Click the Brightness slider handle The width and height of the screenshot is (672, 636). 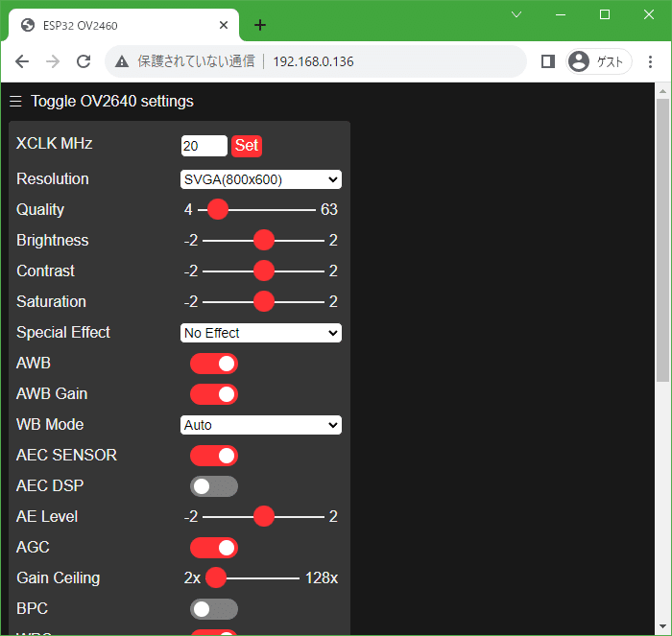(x=264, y=240)
